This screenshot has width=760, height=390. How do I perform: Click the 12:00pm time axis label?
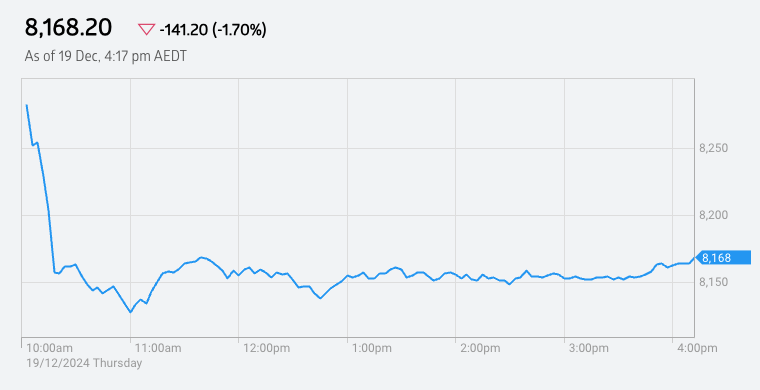pos(266,348)
